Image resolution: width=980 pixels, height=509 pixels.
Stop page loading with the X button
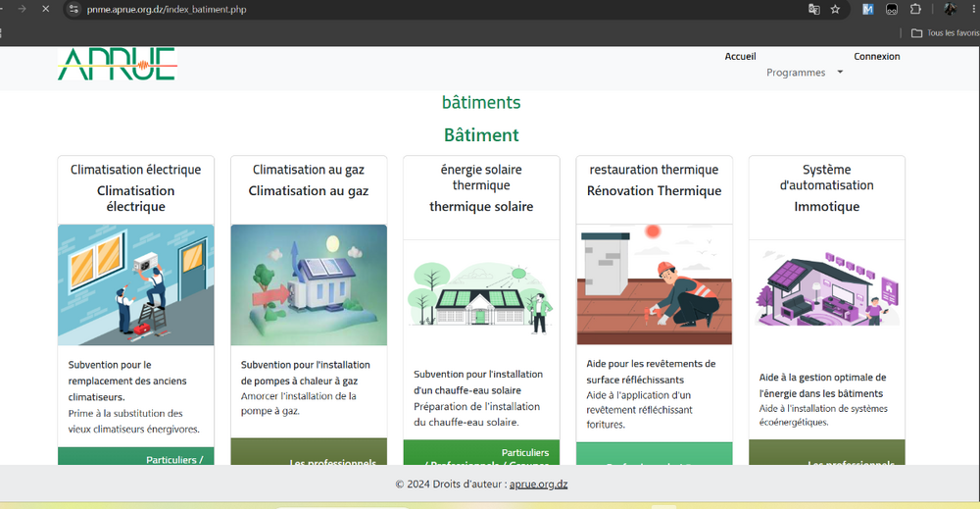coord(45,9)
